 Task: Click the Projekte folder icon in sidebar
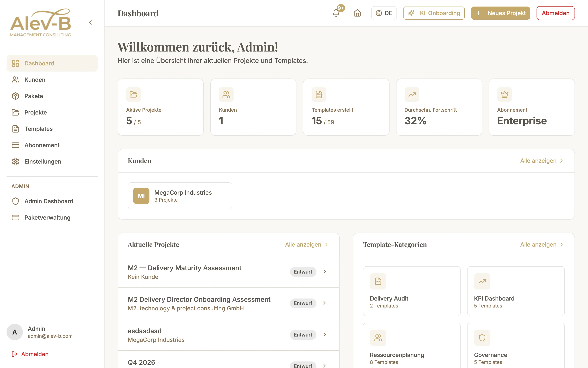(16, 112)
